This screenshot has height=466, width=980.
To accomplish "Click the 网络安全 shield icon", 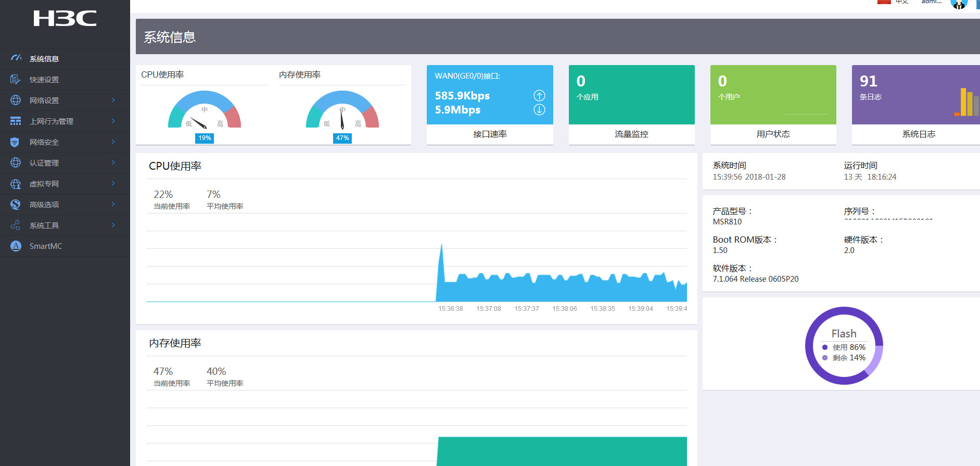I will click(x=15, y=142).
